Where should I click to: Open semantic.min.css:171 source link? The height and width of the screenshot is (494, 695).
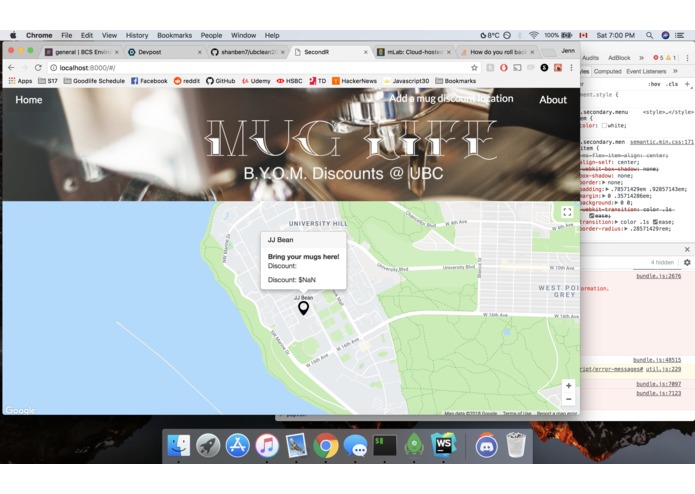coord(662,142)
